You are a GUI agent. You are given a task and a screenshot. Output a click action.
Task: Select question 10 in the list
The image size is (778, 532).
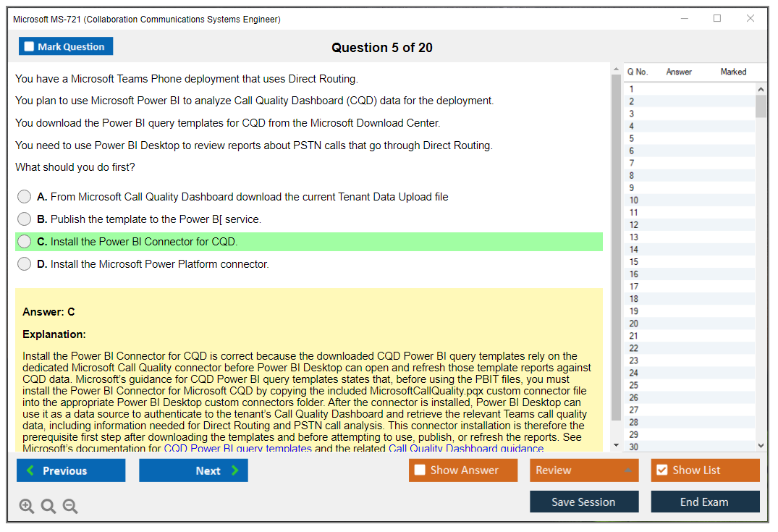690,200
